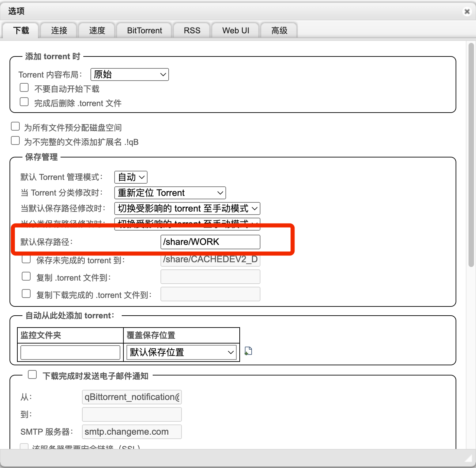Check 完成后删除 .torrent 文件
The height and width of the screenshot is (468, 476).
24,102
